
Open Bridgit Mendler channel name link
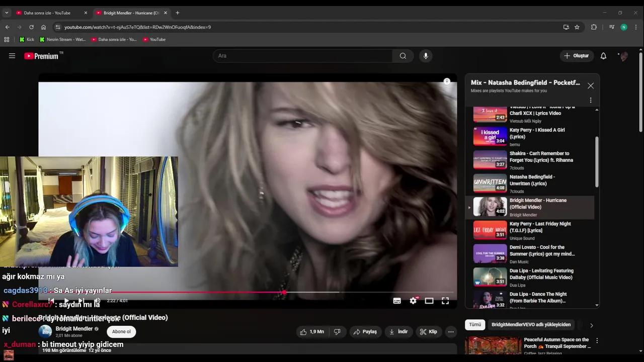tap(74, 329)
